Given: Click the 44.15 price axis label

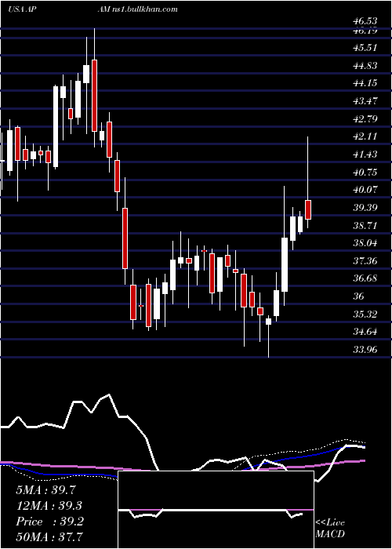Looking at the screenshot, I should 365,83.
